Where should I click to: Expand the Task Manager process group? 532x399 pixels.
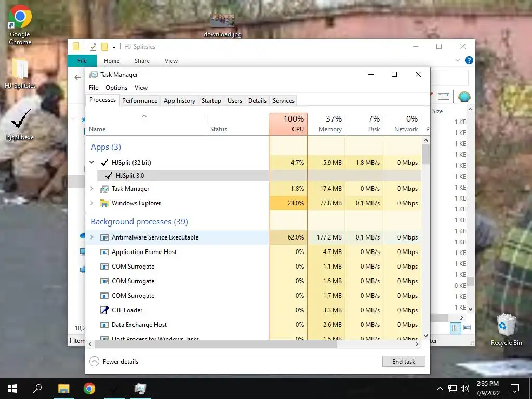click(91, 188)
